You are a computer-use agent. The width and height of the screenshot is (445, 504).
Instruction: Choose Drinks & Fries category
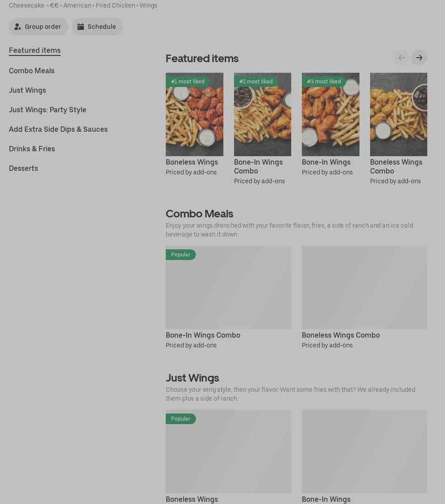32,149
